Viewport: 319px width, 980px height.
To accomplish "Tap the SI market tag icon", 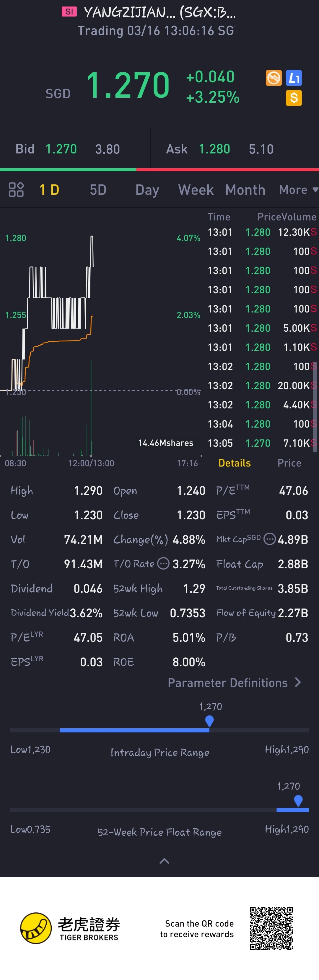I will (69, 12).
